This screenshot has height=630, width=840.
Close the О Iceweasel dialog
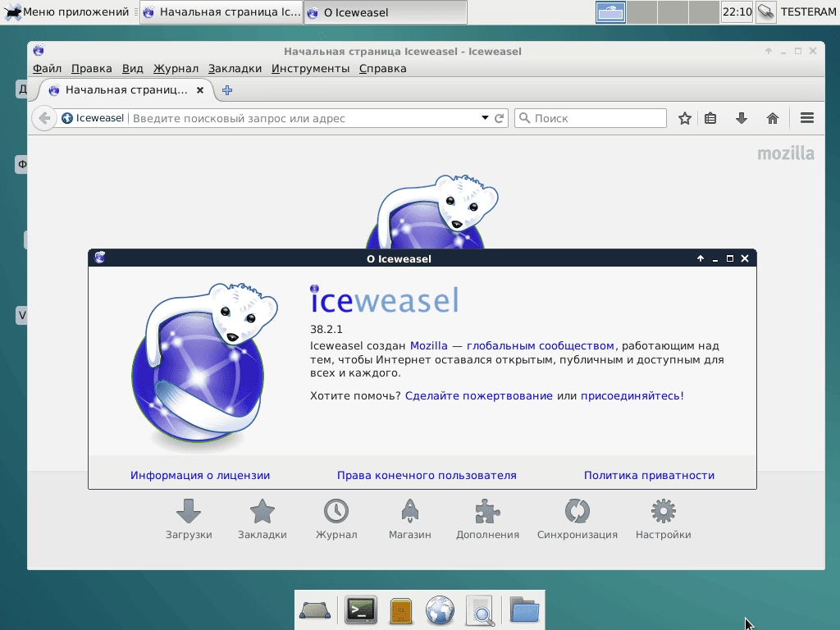pos(745,258)
